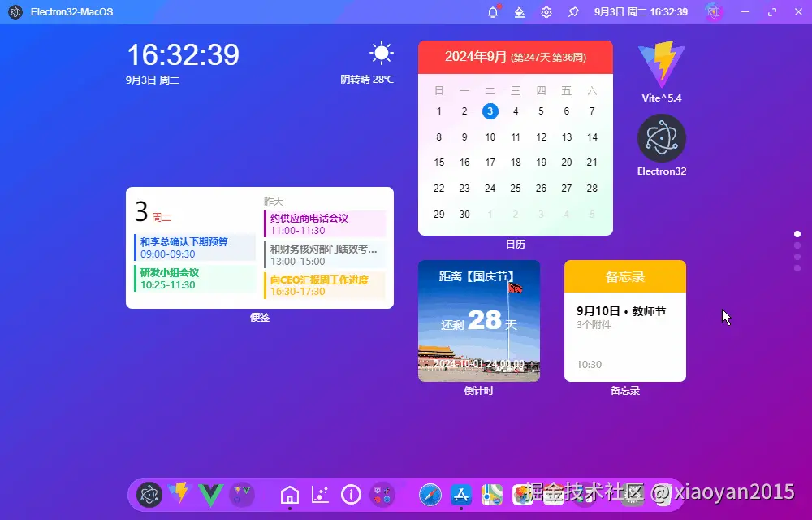Click the Vue logo in the dock
The image size is (812, 520).
pos(211,495)
